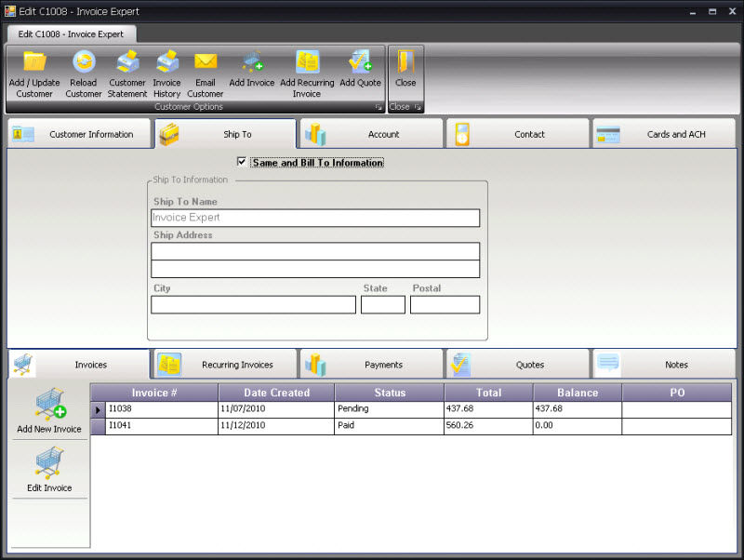Screen dimensions: 744x560
Task: Maximize the Invoice Expert window
Action: (x=712, y=12)
